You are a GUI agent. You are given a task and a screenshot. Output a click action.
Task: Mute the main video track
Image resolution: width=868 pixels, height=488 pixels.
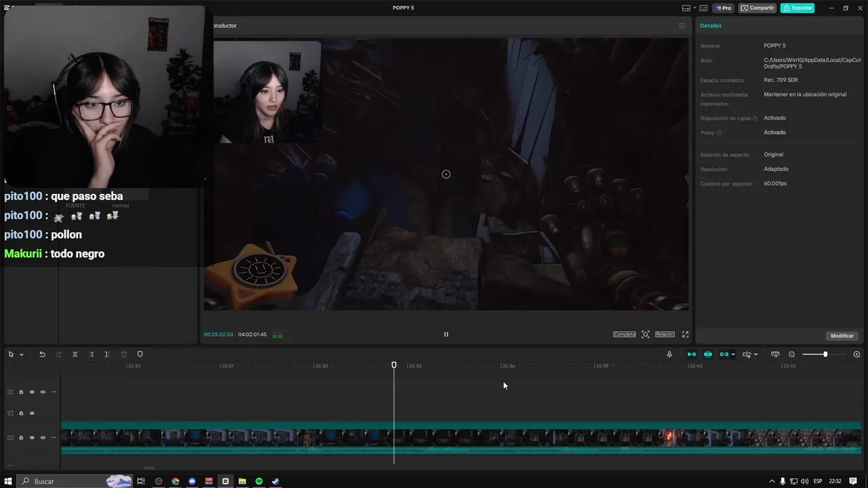pyautogui.click(x=43, y=438)
